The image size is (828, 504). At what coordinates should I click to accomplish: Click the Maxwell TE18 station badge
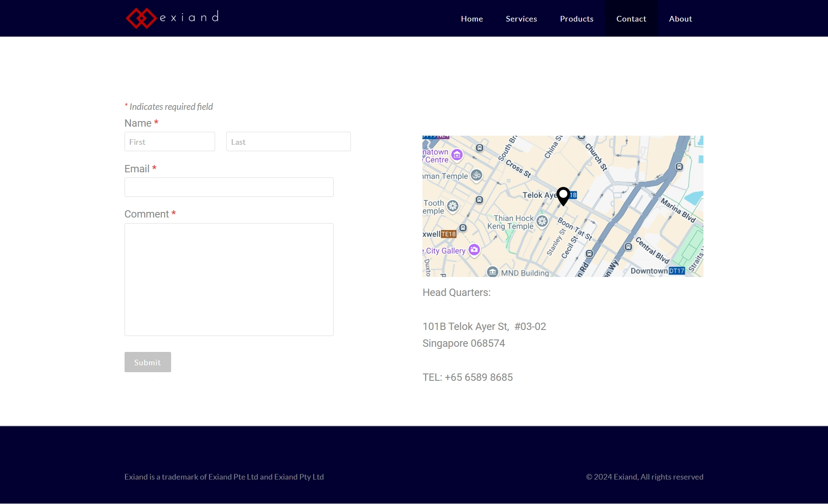[x=448, y=234]
